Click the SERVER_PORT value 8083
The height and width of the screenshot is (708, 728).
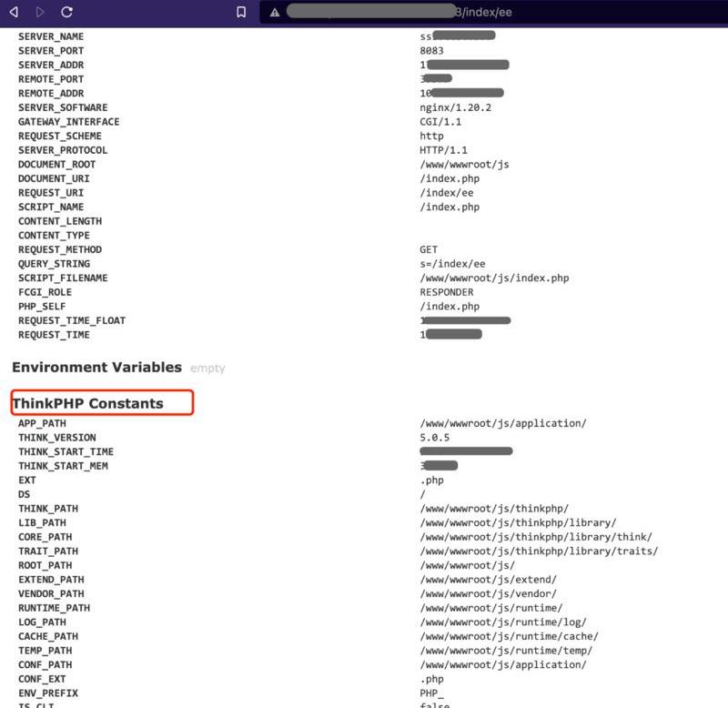pyautogui.click(x=431, y=51)
